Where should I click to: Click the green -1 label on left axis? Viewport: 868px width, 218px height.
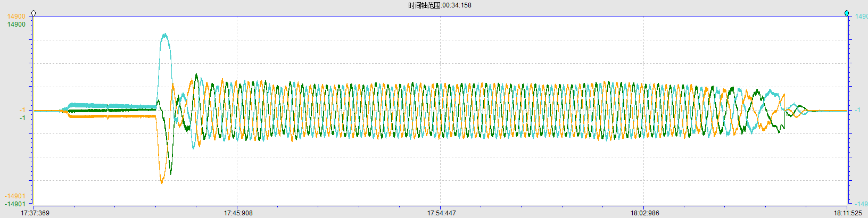[22, 118]
